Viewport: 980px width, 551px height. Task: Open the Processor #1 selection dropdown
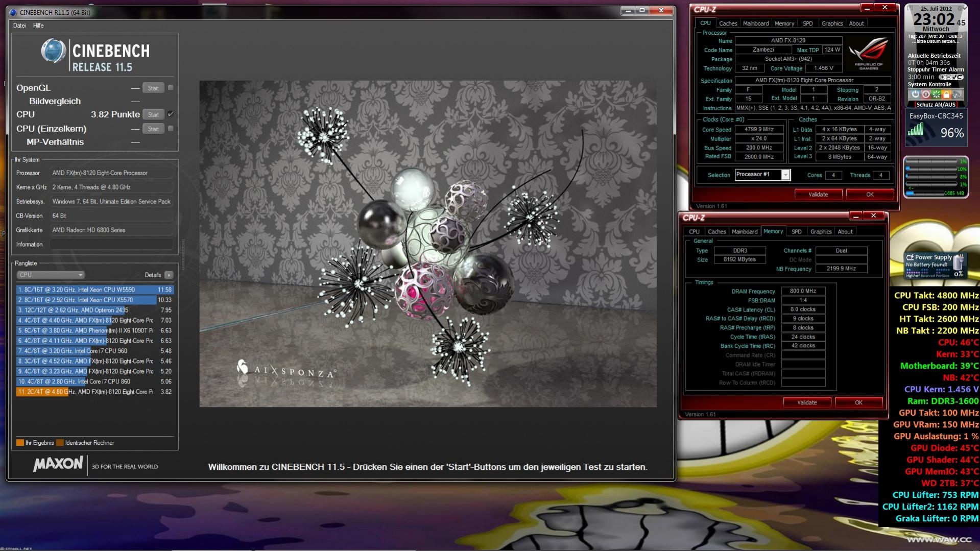click(785, 175)
